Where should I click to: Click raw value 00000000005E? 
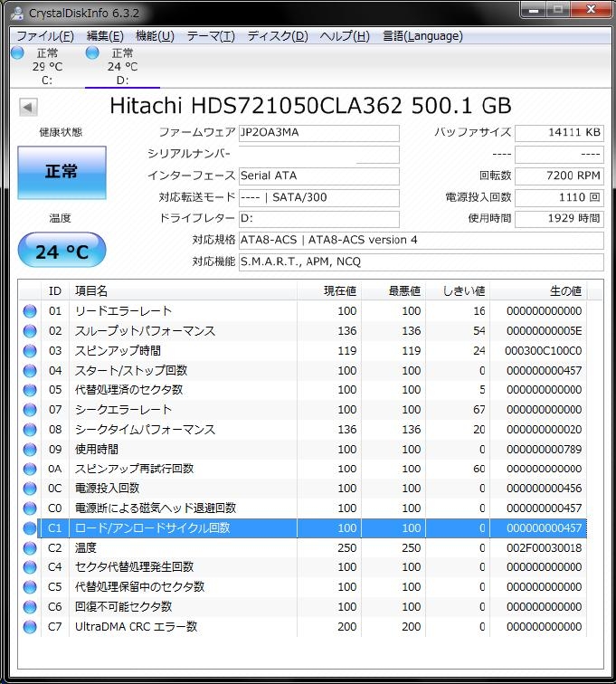click(544, 331)
